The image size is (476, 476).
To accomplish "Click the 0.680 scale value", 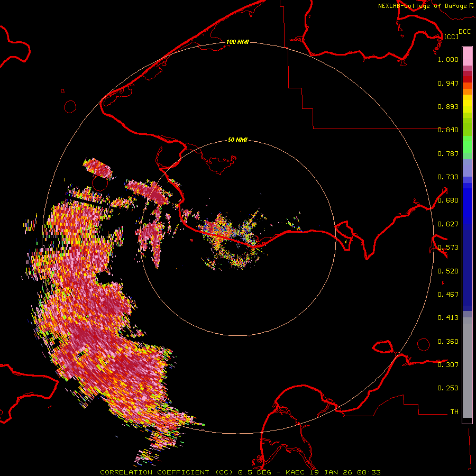I will click(448, 200).
